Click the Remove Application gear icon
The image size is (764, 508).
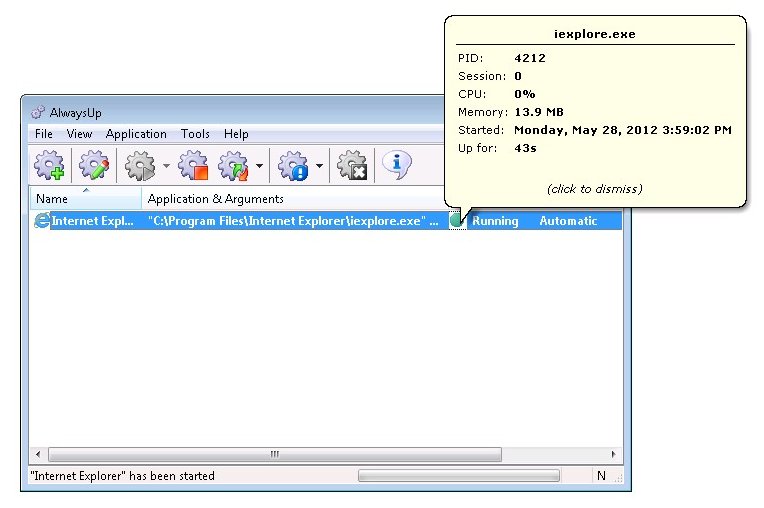pyautogui.click(x=352, y=166)
